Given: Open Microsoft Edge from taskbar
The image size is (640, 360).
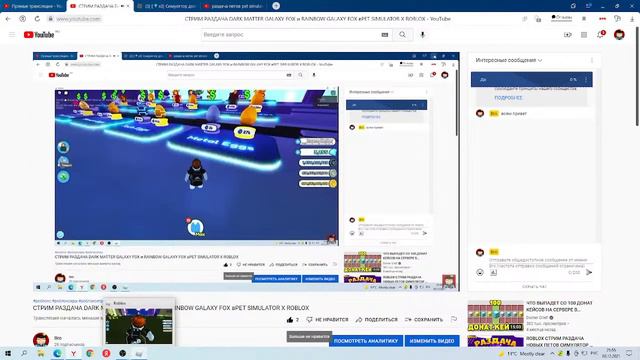Looking at the screenshot, I should point(57,353).
